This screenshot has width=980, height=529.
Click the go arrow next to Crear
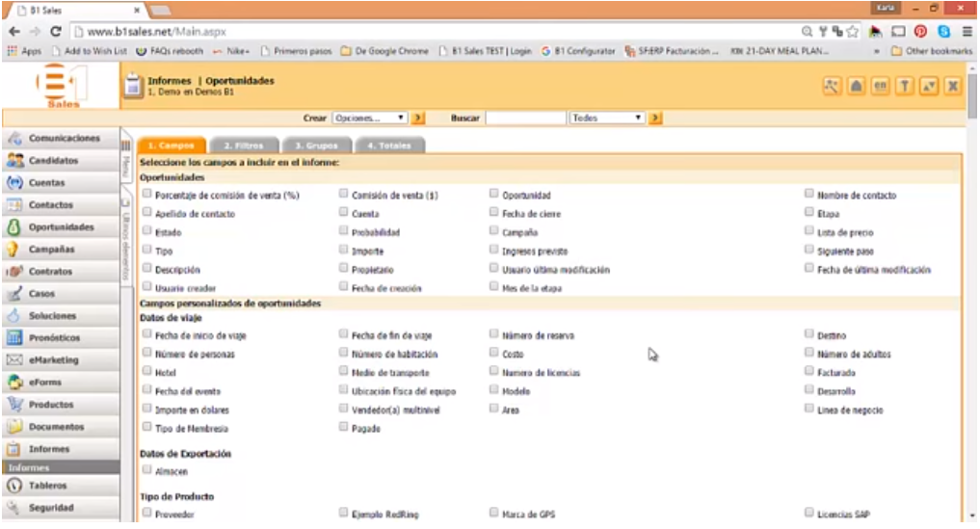418,119
